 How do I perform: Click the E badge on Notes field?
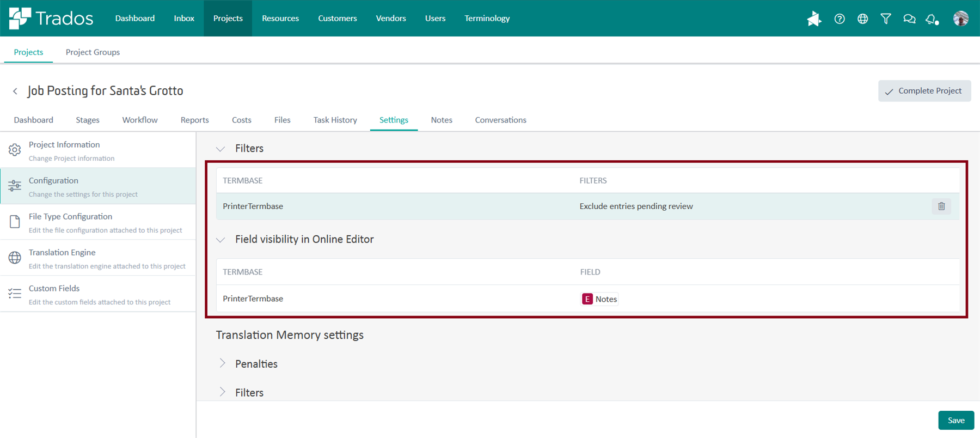click(587, 299)
